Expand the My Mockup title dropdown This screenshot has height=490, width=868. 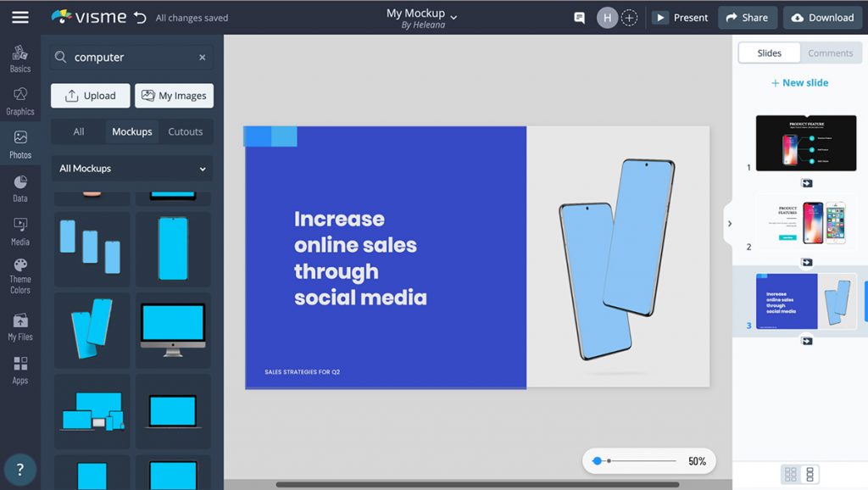tap(454, 16)
